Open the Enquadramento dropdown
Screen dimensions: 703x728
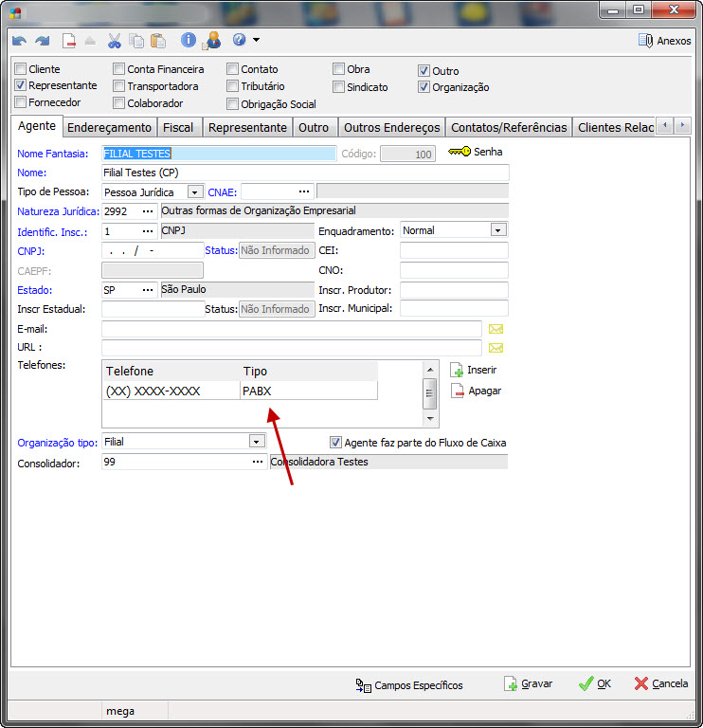[x=498, y=229]
